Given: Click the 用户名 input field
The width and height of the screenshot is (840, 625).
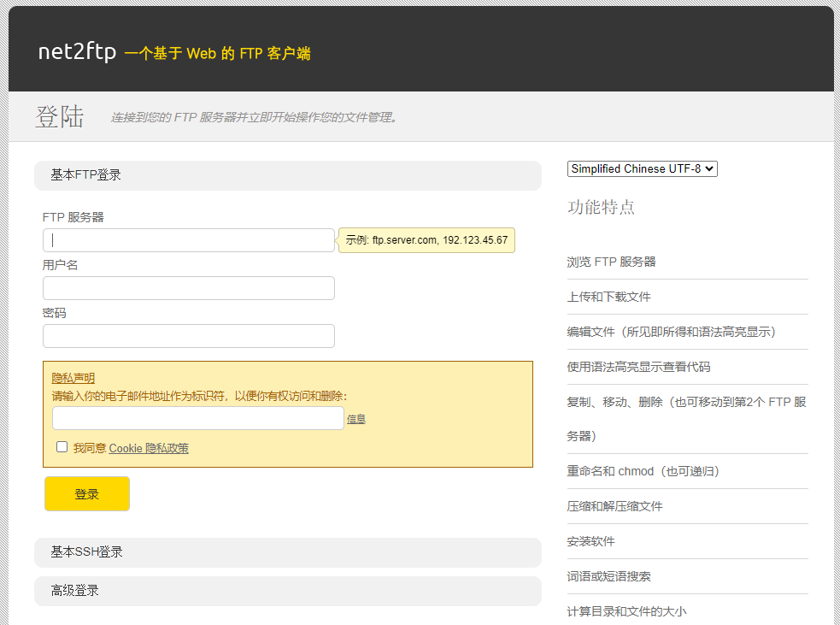Looking at the screenshot, I should click(x=189, y=288).
